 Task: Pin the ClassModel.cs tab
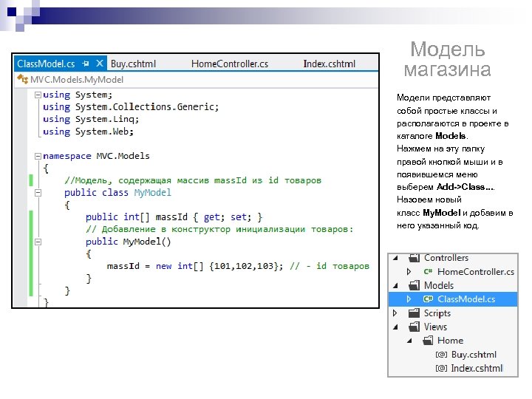pos(86,63)
